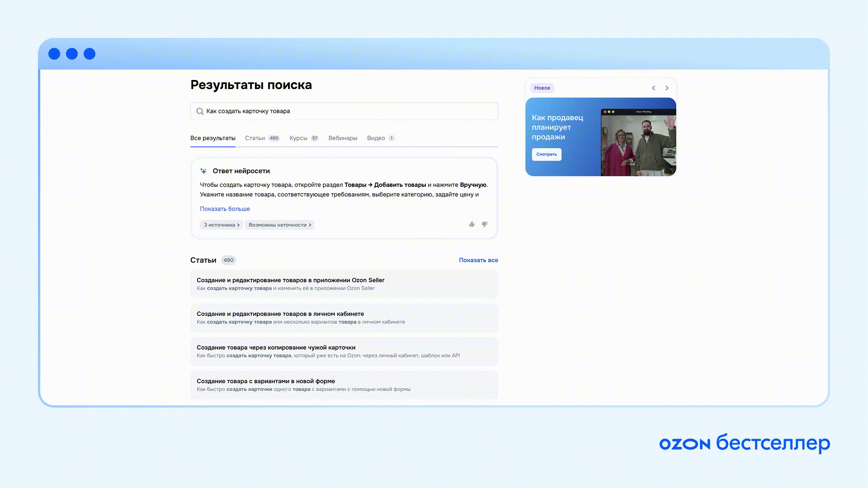Click into the search query field

(x=344, y=111)
